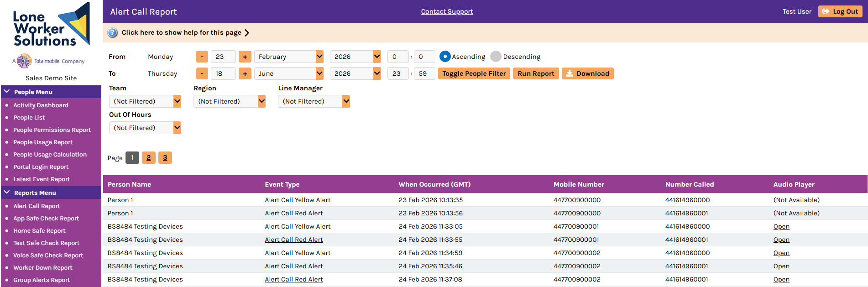Viewport: 868px width, 287px height.
Task: Open Portal Login Report
Action: click(41, 167)
